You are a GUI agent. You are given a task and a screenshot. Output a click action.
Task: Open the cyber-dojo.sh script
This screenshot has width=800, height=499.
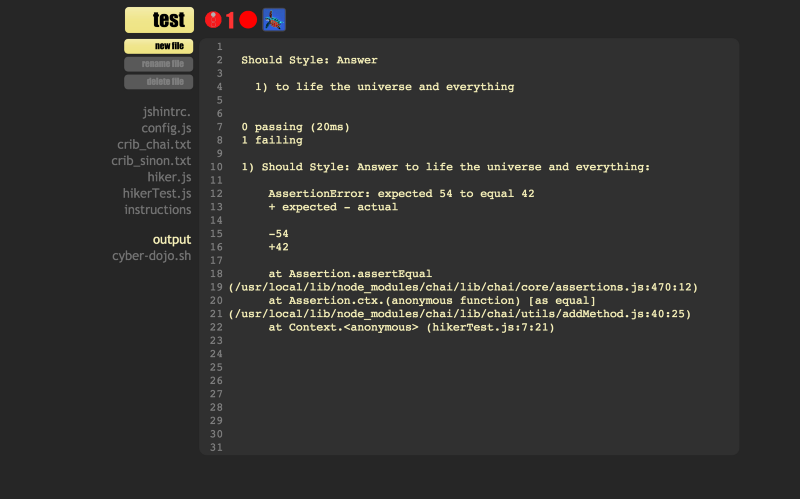151,255
